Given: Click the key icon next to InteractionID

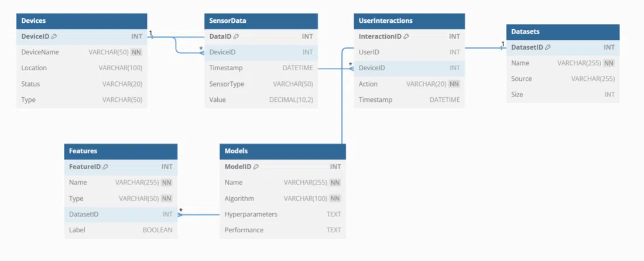Looking at the screenshot, I should click(406, 36).
